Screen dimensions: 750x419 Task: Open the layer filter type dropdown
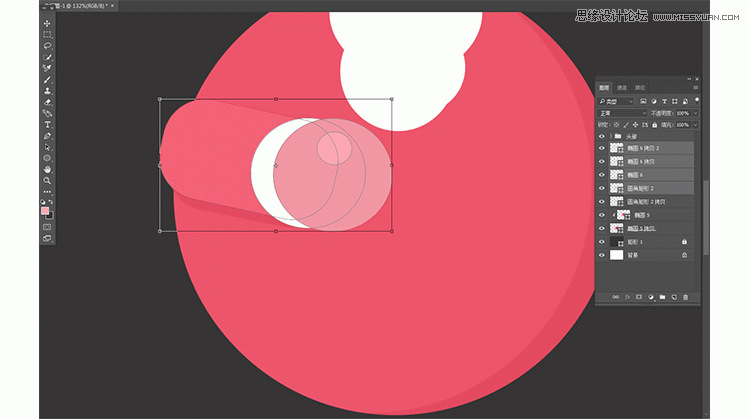(x=616, y=101)
